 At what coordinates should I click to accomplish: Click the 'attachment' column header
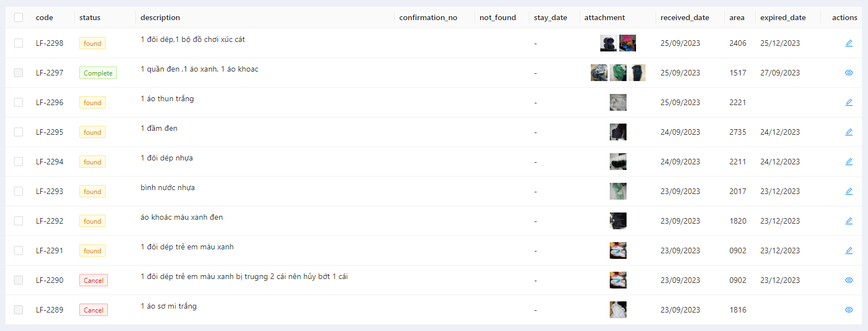pos(605,17)
